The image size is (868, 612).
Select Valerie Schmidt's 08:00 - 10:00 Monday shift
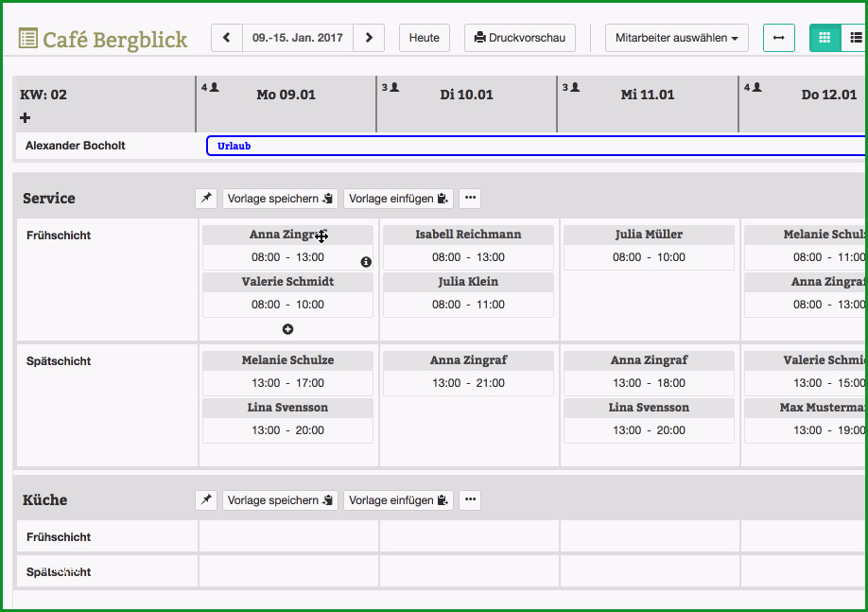point(287,294)
